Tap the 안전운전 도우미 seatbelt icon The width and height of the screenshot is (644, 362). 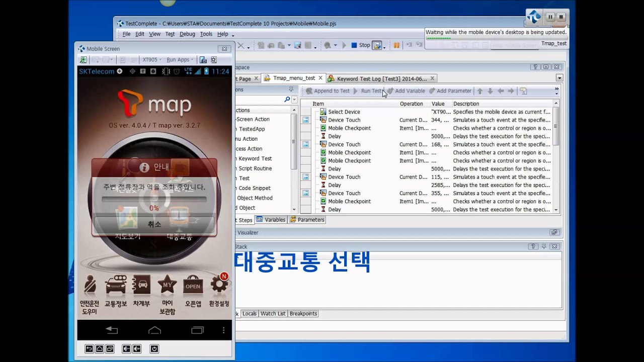tap(90, 285)
